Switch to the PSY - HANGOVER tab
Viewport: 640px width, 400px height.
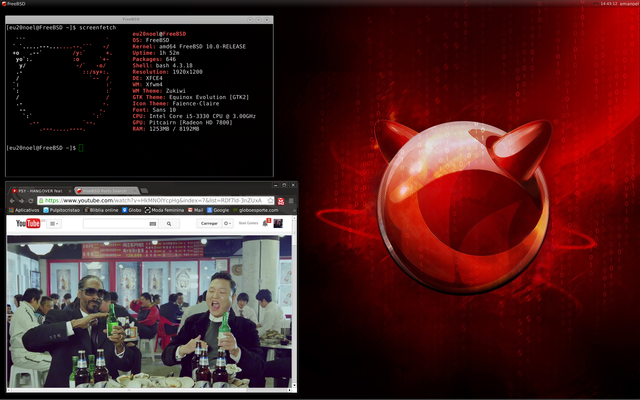click(40, 191)
